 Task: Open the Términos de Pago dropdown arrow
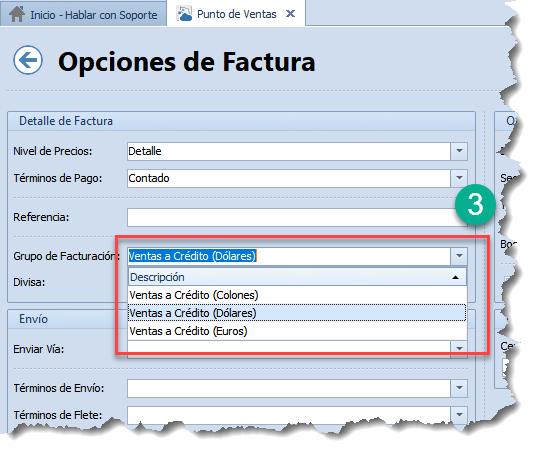459,178
